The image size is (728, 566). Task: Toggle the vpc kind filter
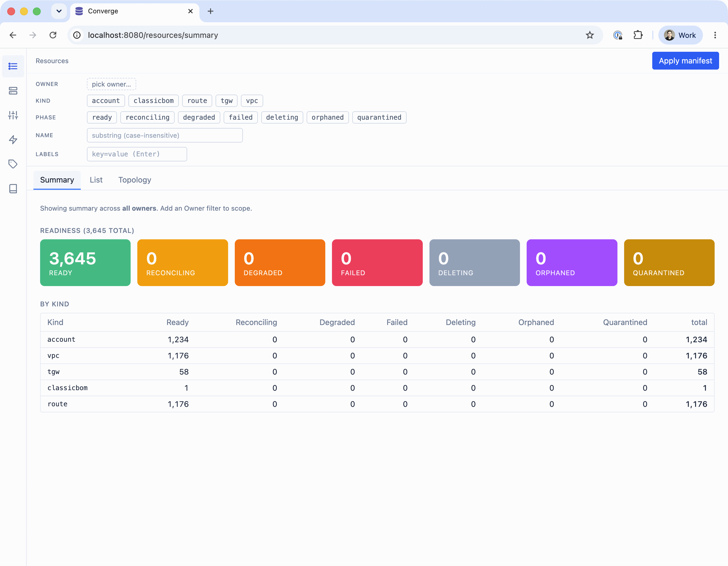pyautogui.click(x=252, y=101)
